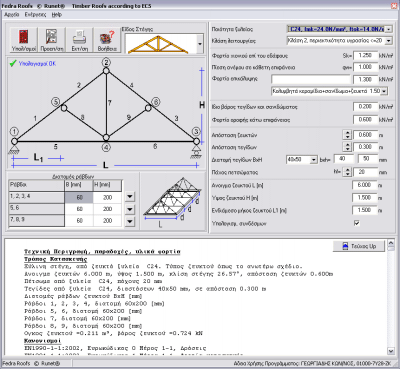The width and height of the screenshot is (400, 369).
Task: Click the truss spacing stepper next to 0.600
Action: tap(348, 135)
